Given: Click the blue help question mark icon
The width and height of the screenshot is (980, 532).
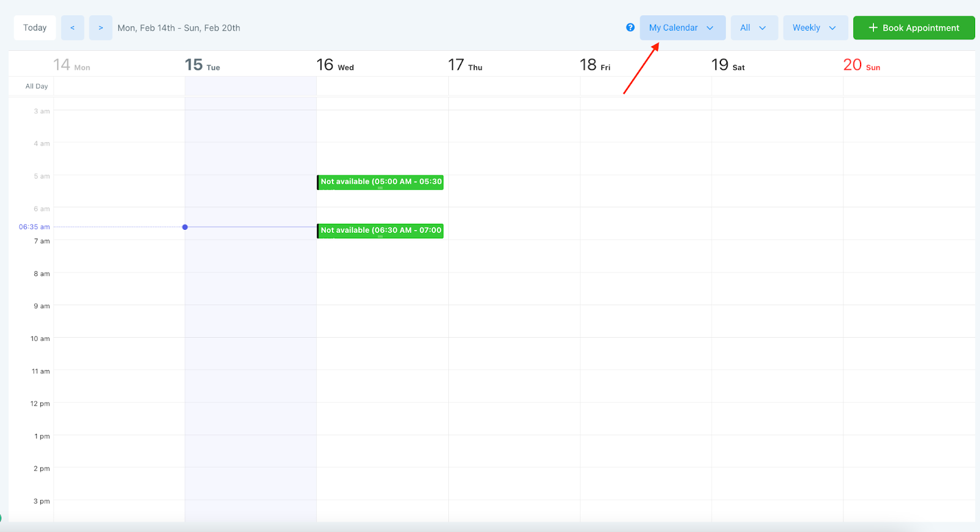Looking at the screenshot, I should 630,28.
